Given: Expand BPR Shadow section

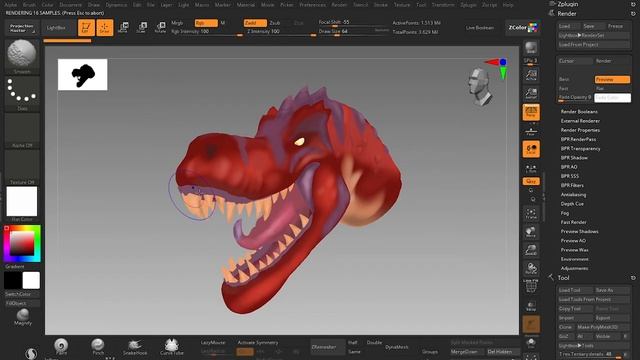Looking at the screenshot, I should [574, 158].
